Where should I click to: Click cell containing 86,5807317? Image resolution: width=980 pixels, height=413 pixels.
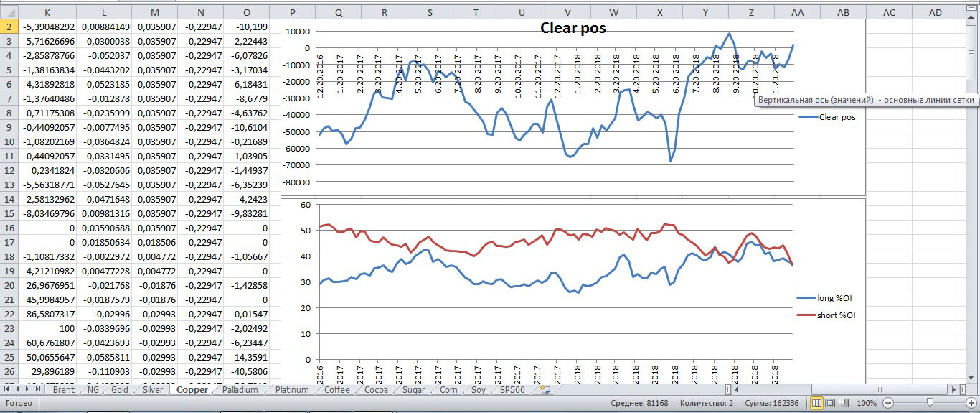coord(47,314)
